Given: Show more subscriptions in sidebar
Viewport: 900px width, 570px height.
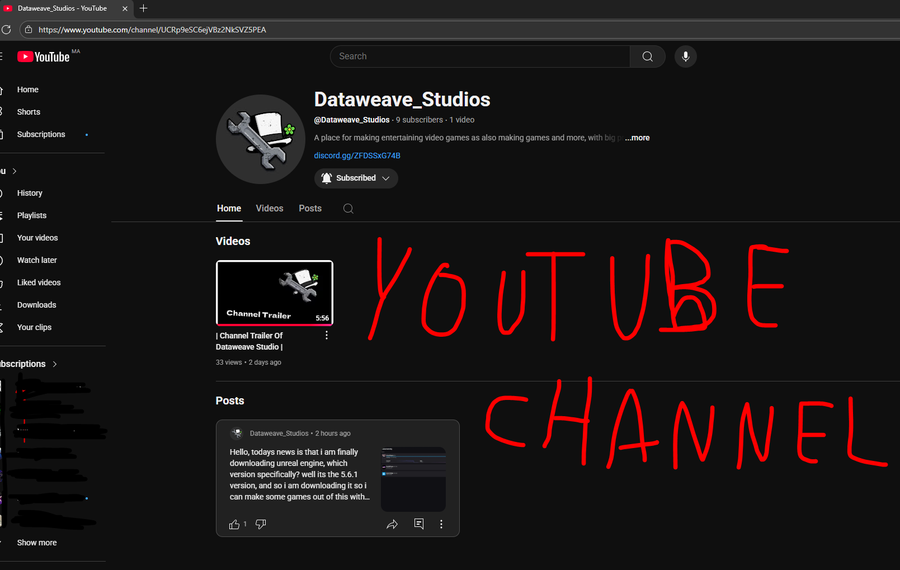Looking at the screenshot, I should [x=37, y=542].
